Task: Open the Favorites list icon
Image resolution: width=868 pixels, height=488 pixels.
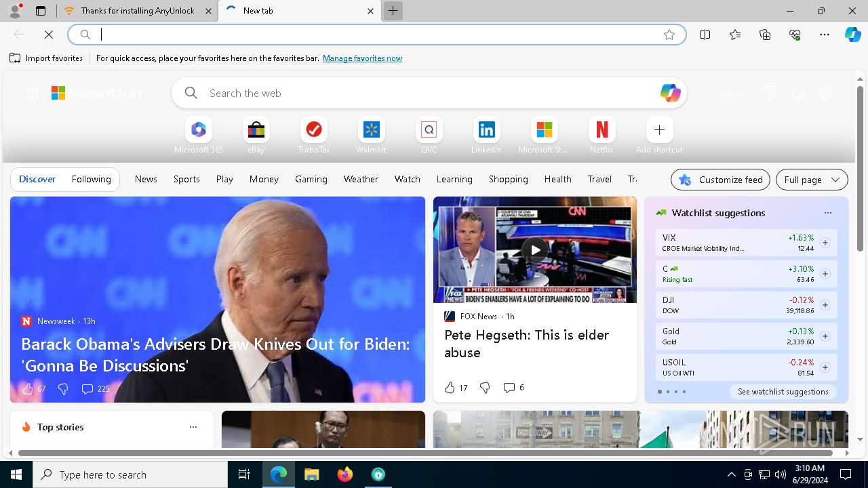Action: [735, 35]
